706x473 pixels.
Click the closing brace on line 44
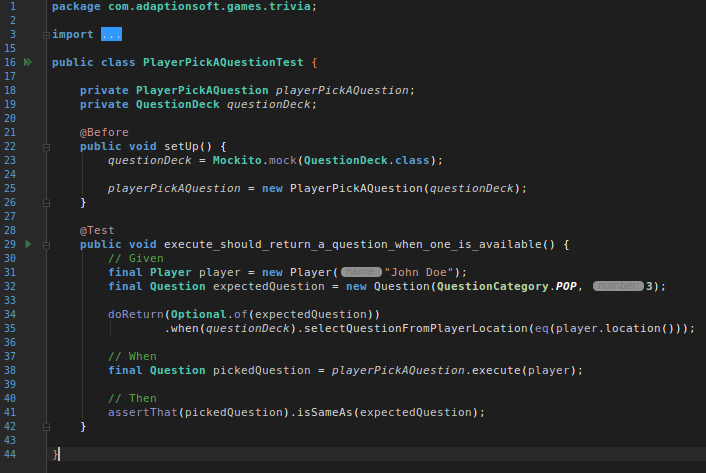pyautogui.click(x=55, y=454)
